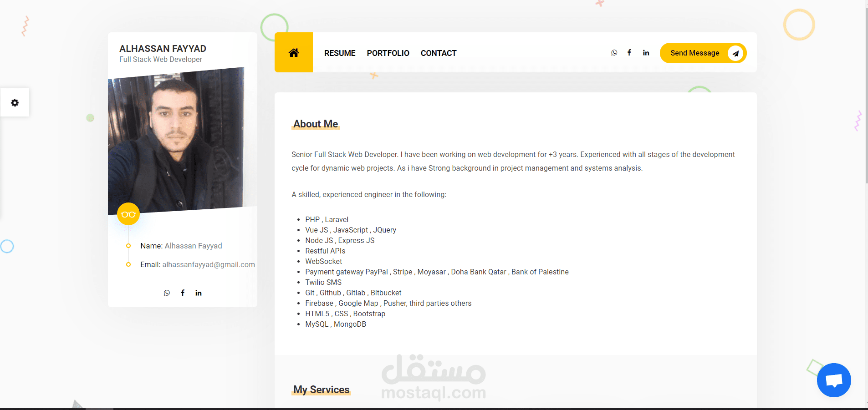The height and width of the screenshot is (410, 868).
Task: Click 'Git , Github , Gitlab , Bitbucket' item
Action: (353, 293)
